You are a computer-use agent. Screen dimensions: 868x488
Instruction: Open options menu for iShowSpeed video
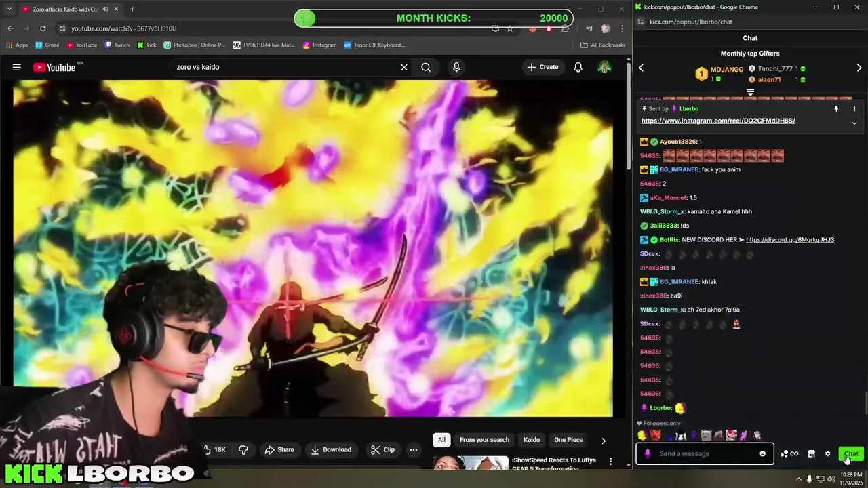(x=610, y=462)
